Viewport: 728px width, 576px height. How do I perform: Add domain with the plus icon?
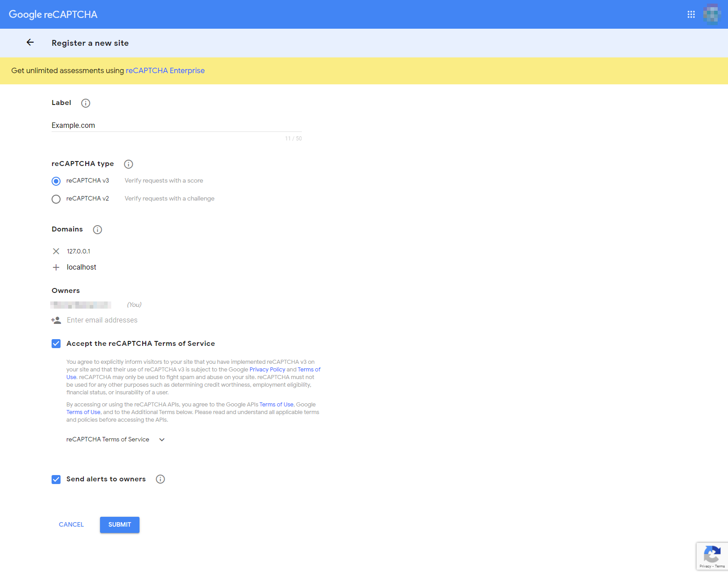tap(56, 267)
